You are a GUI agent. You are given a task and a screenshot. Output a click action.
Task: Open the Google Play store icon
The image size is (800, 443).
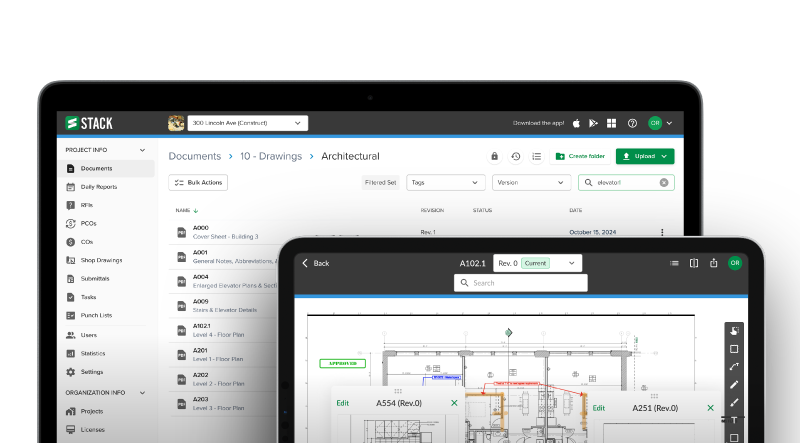click(593, 123)
